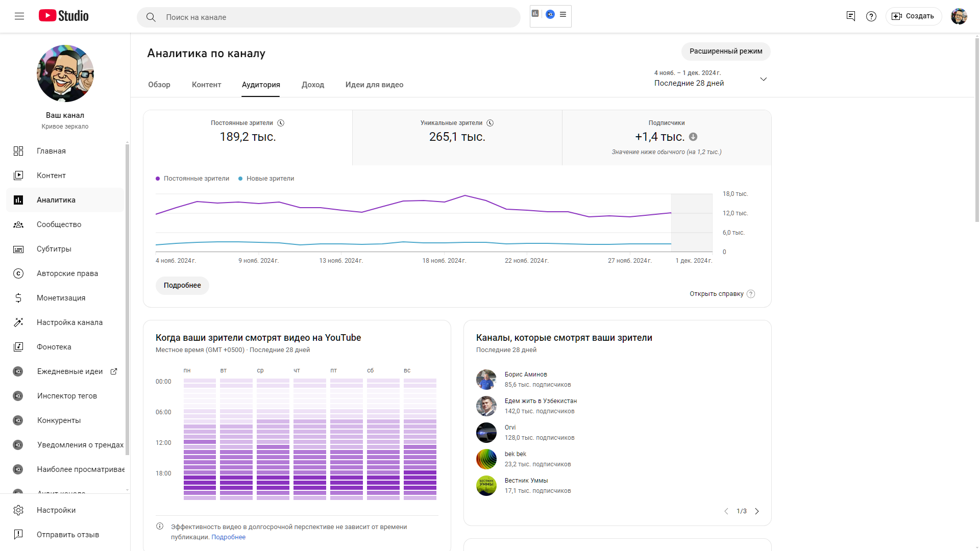
Task: Open Субтитры in the sidebar
Action: tap(65, 249)
